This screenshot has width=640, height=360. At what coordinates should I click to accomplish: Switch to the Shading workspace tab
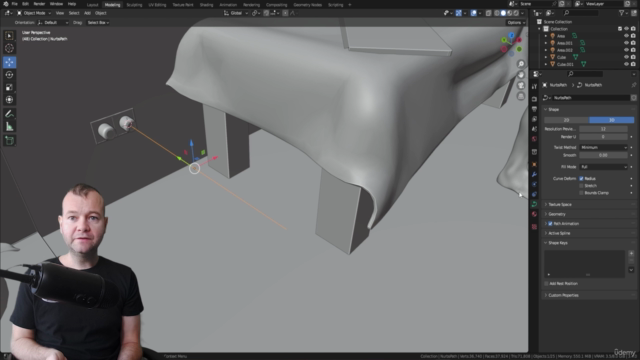coord(207,5)
